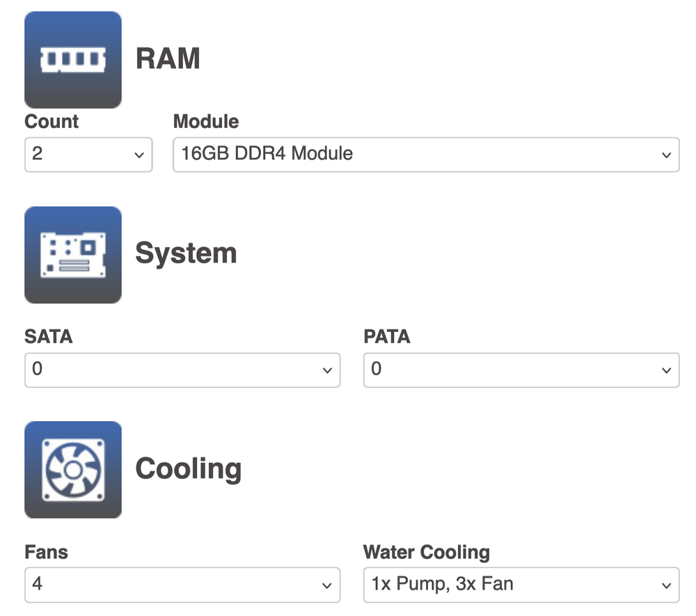Click the Cooling fan icon

(x=73, y=470)
